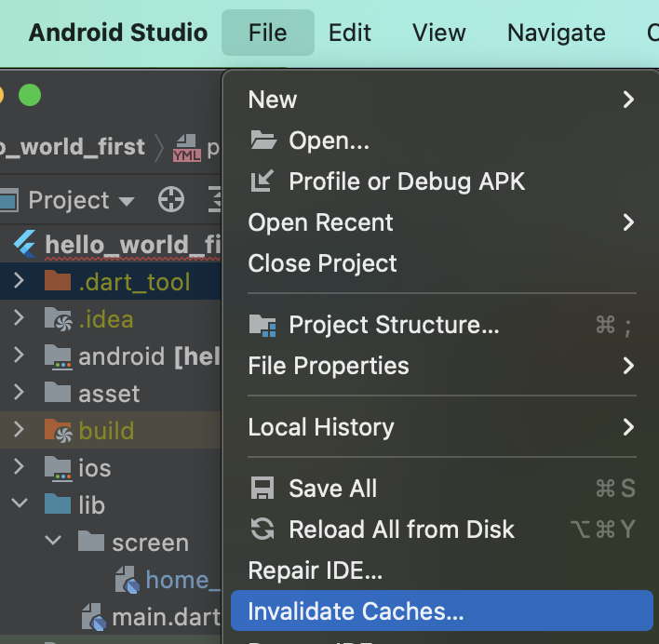Click the Dart file icon beside home_
659x644 pixels.
[127, 580]
